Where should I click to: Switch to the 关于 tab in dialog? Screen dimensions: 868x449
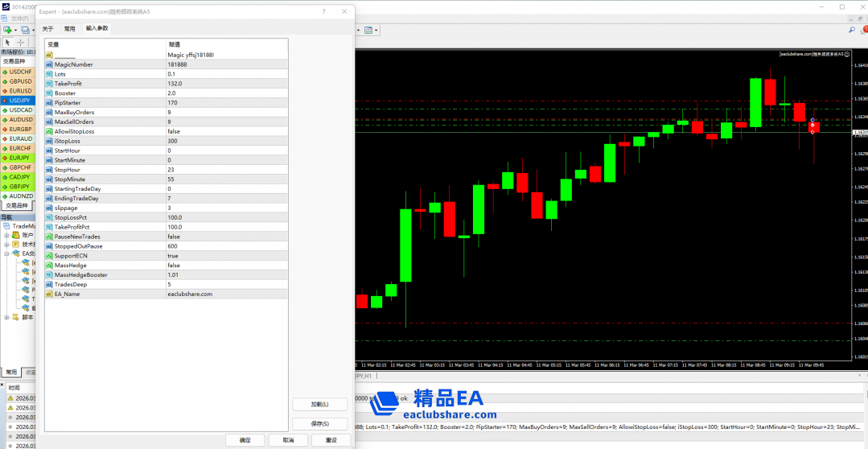point(48,28)
